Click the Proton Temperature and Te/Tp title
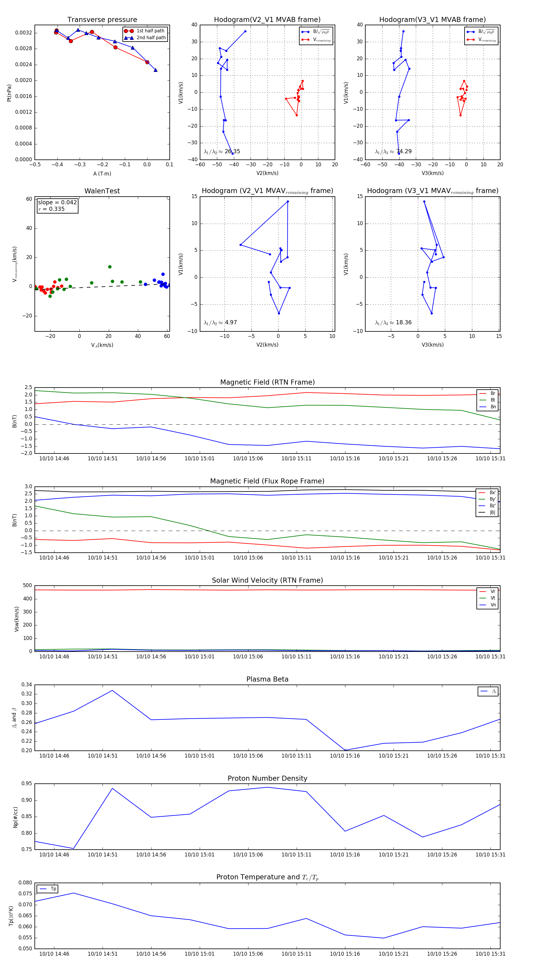The image size is (535, 980). point(267,877)
